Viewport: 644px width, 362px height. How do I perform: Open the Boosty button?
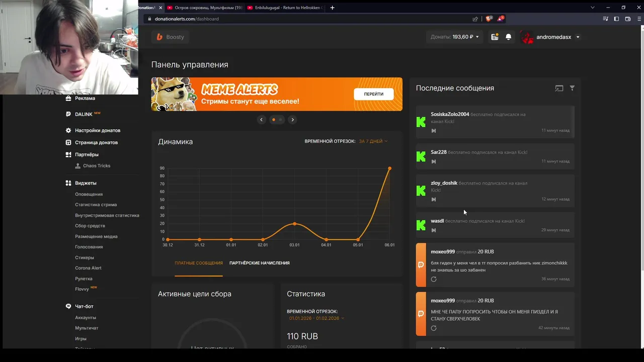tap(171, 37)
